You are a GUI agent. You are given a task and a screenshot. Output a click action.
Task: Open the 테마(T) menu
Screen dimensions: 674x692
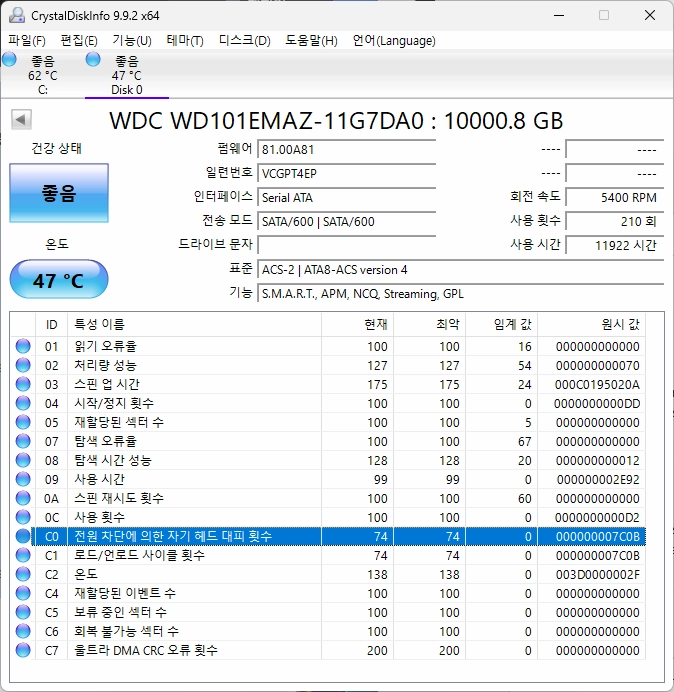pos(185,41)
